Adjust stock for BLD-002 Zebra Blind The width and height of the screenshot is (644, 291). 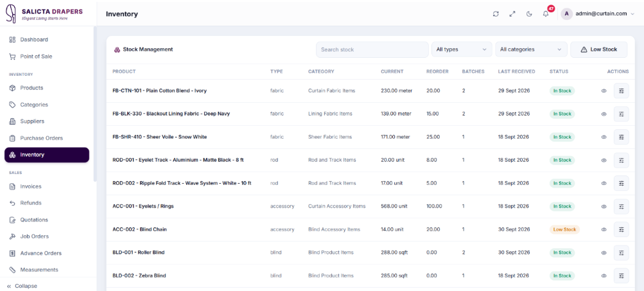(x=622, y=276)
